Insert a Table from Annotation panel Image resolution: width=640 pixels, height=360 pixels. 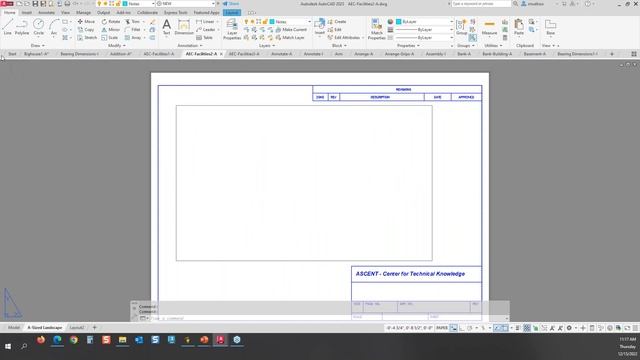pos(204,38)
